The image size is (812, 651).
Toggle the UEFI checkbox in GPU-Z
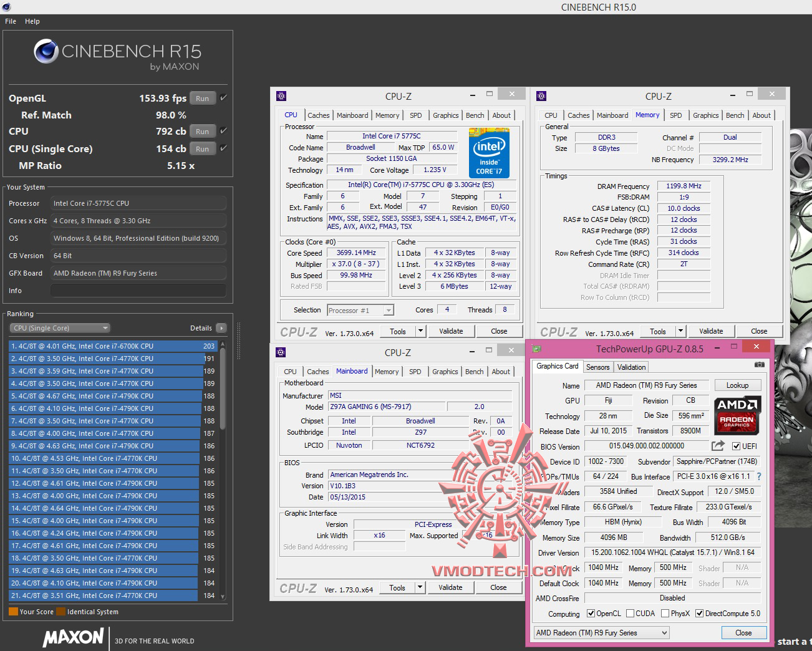pyautogui.click(x=737, y=446)
